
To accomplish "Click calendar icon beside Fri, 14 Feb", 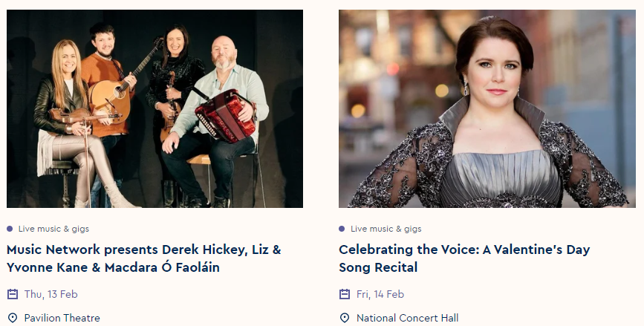I will click(x=344, y=294).
